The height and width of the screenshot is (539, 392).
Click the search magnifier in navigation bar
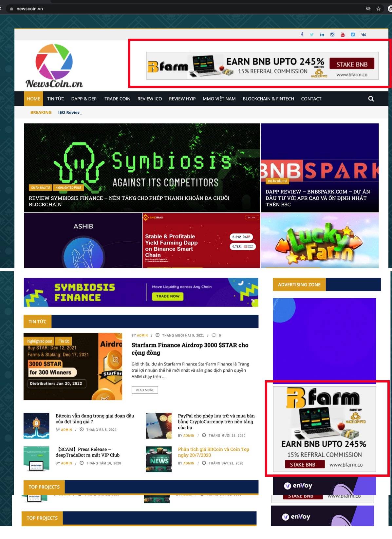coord(371,99)
